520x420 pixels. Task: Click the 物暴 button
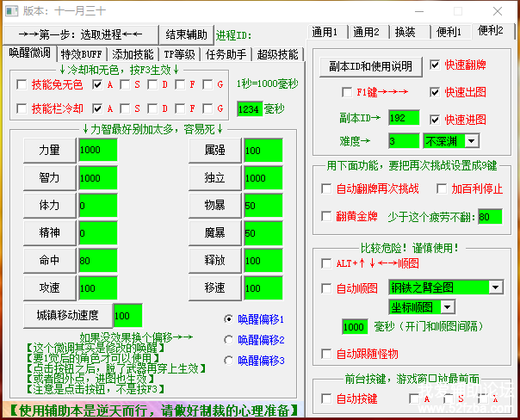pos(215,206)
